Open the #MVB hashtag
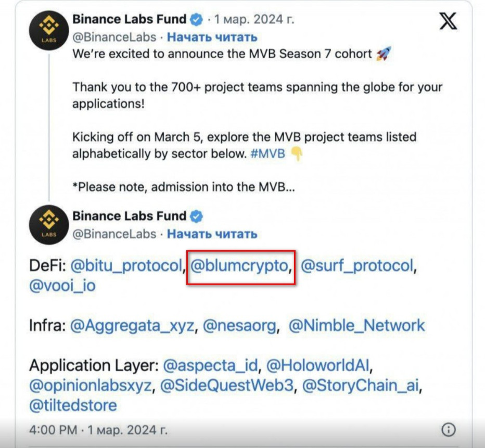 pyautogui.click(x=267, y=154)
